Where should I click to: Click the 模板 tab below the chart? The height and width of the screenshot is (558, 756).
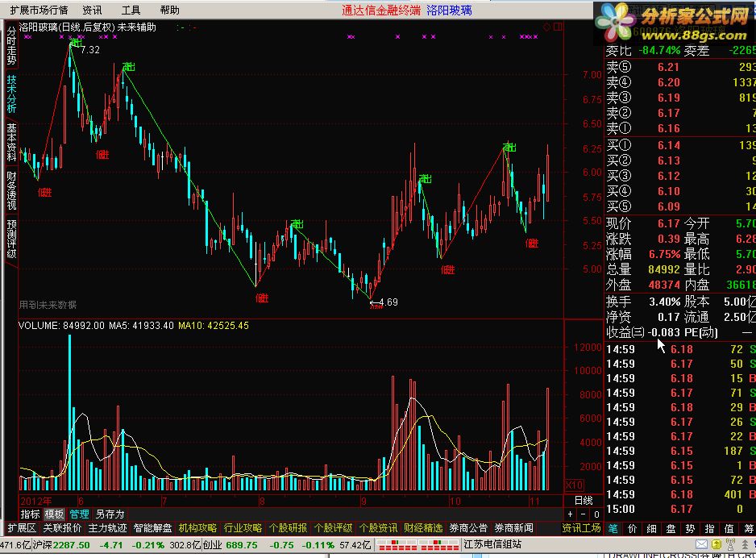pos(54,514)
